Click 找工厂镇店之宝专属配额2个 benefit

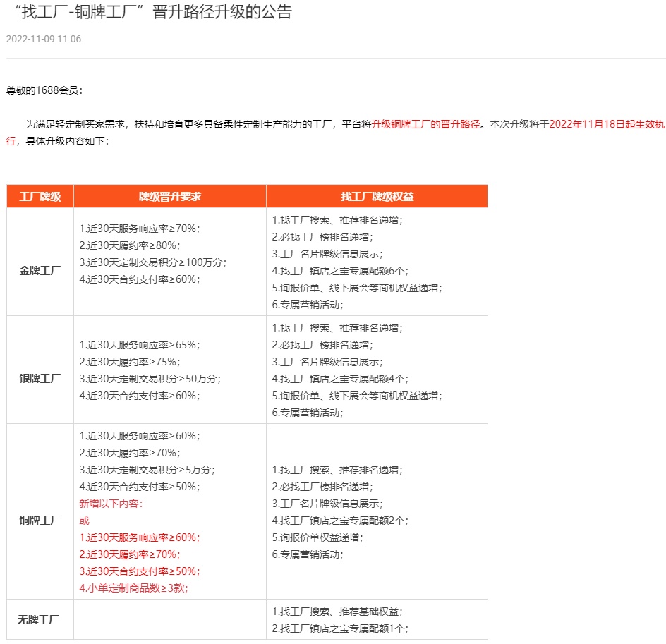point(340,521)
